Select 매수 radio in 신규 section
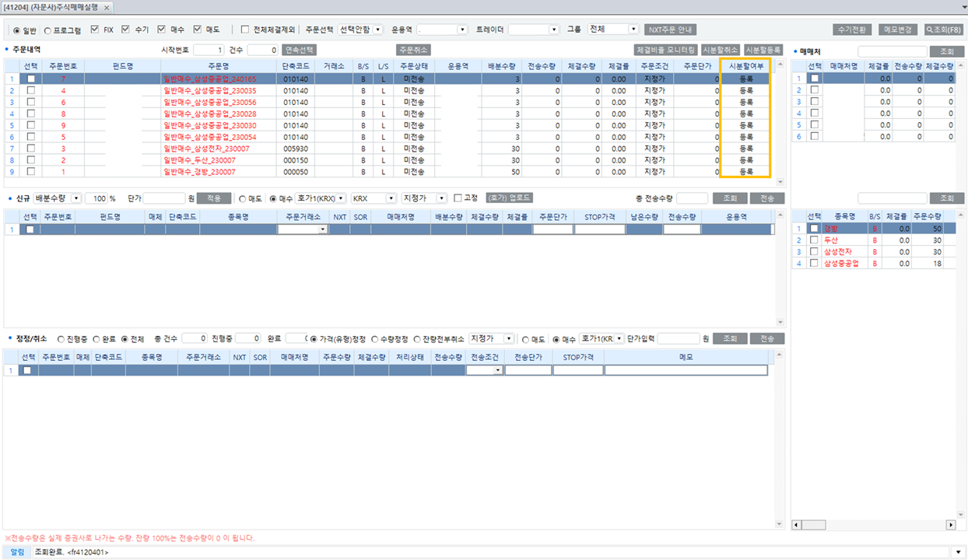The image size is (968, 560). (273, 198)
